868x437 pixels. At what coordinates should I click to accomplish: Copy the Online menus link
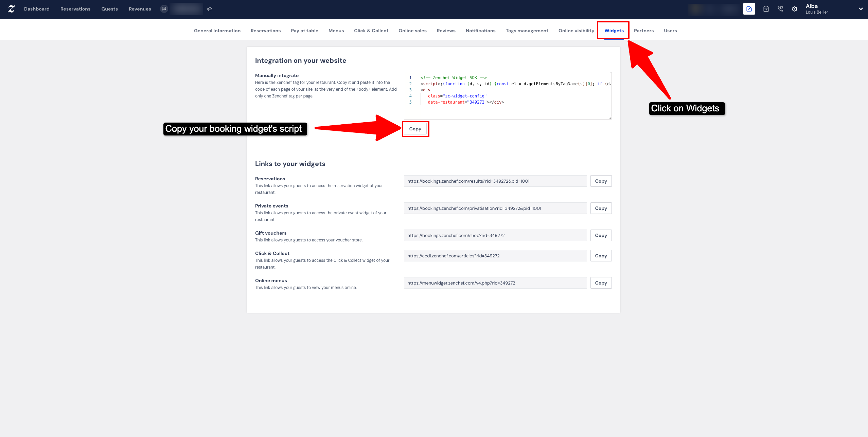tap(601, 283)
